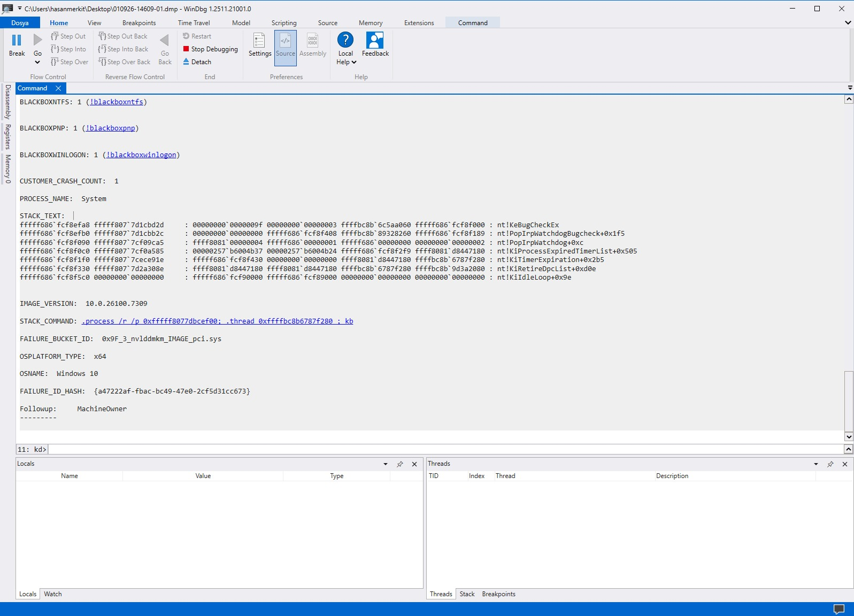The image size is (854, 616).
Task: Select the Threads bottom tab
Action: click(441, 594)
